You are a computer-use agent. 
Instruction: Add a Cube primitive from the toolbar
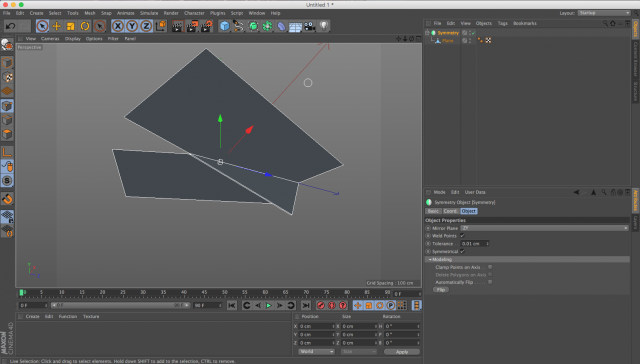(x=224, y=26)
